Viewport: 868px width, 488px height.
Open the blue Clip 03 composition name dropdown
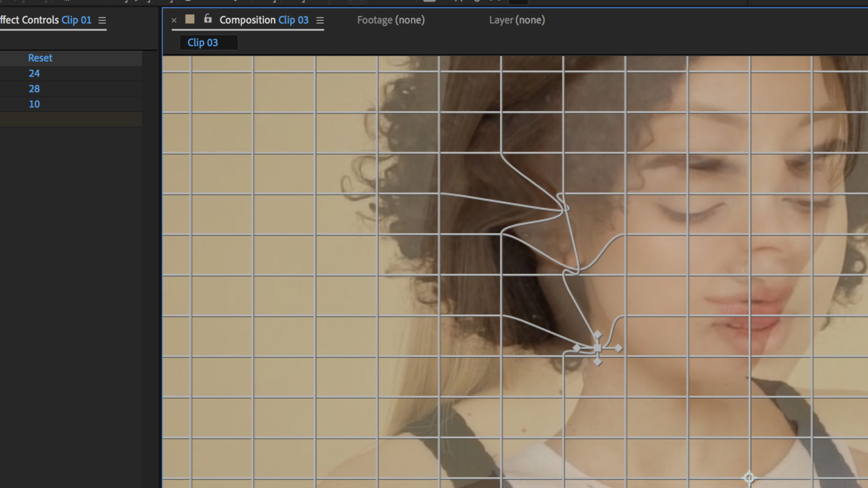point(293,20)
